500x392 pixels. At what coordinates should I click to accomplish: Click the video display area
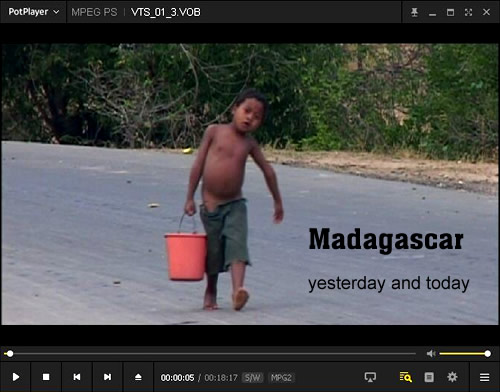click(250, 184)
